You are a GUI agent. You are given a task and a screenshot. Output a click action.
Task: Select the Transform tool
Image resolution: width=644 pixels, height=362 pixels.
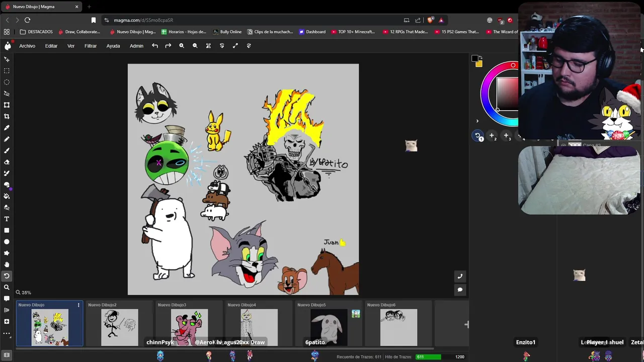click(x=7, y=105)
